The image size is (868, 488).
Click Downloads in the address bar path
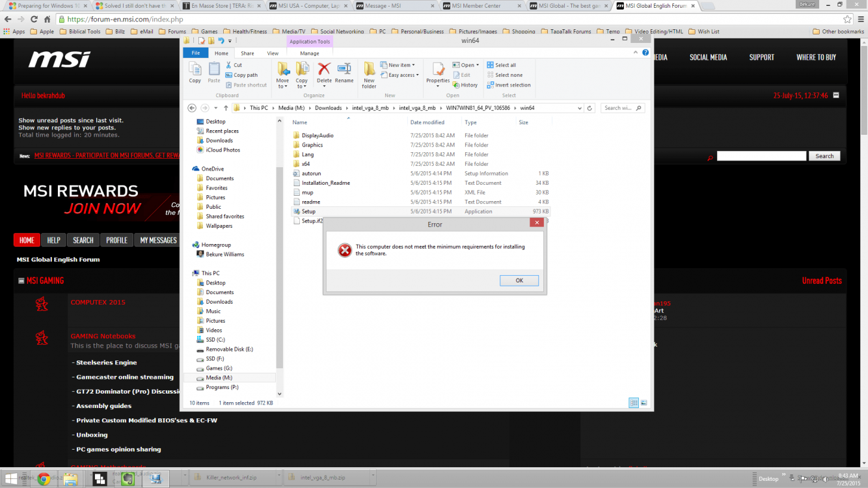click(328, 108)
